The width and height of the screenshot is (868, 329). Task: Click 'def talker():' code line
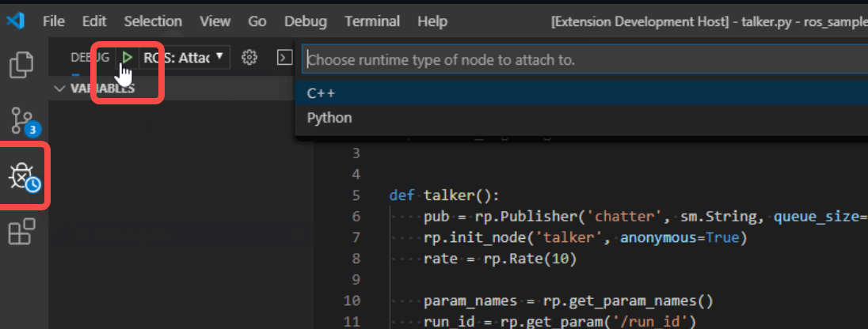444,196
